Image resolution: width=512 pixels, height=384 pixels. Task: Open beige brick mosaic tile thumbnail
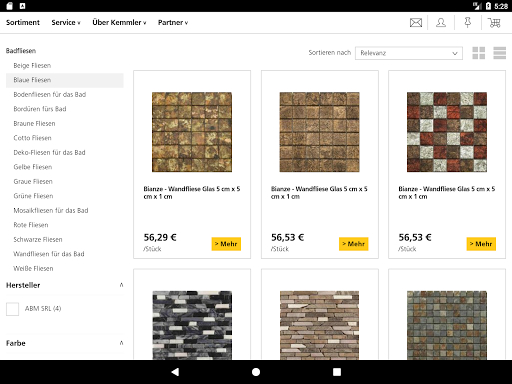click(x=319, y=325)
